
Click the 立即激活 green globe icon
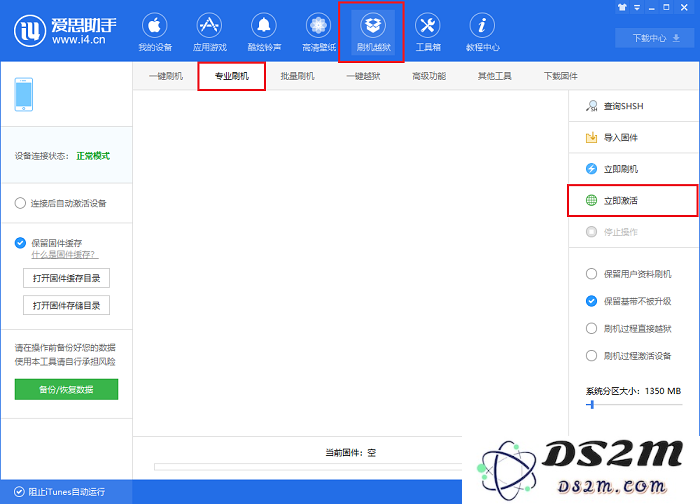(x=591, y=200)
